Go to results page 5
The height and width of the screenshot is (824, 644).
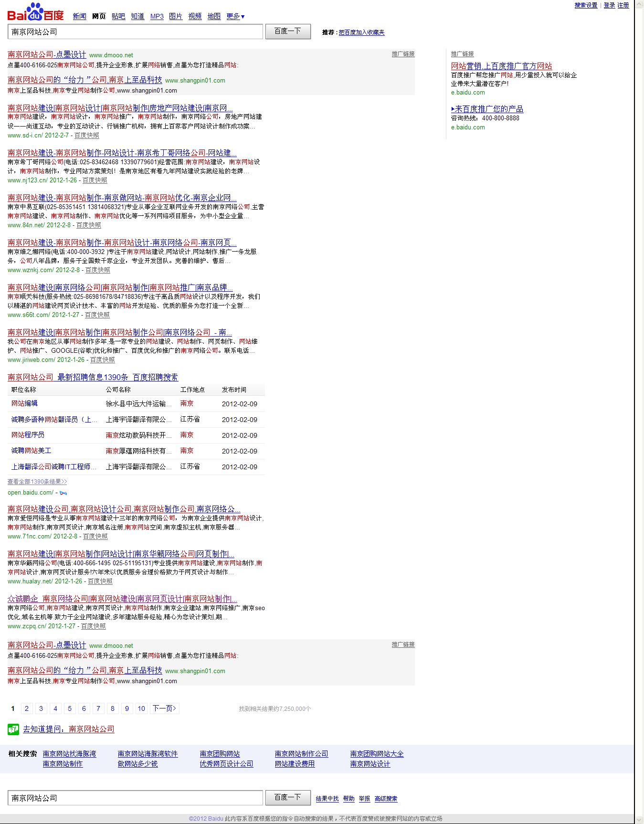click(x=70, y=708)
